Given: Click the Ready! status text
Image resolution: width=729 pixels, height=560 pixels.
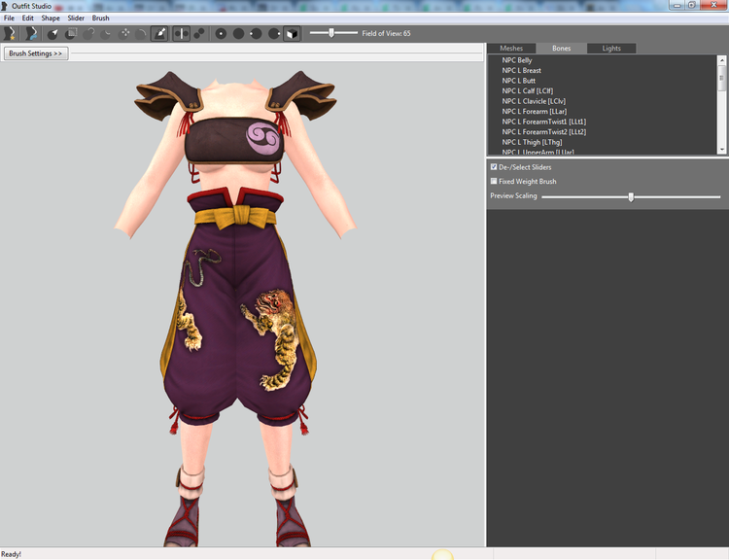Looking at the screenshot, I should 11,554.
